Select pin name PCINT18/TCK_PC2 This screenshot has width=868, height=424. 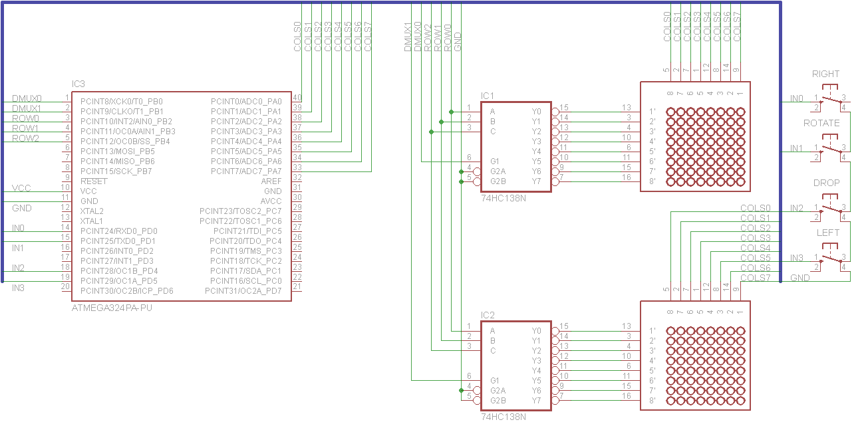click(x=245, y=261)
